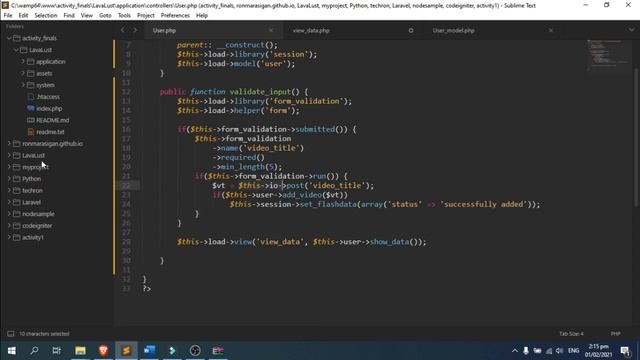Expand the techron folder
The height and width of the screenshot is (360, 640).
[x=9, y=190]
